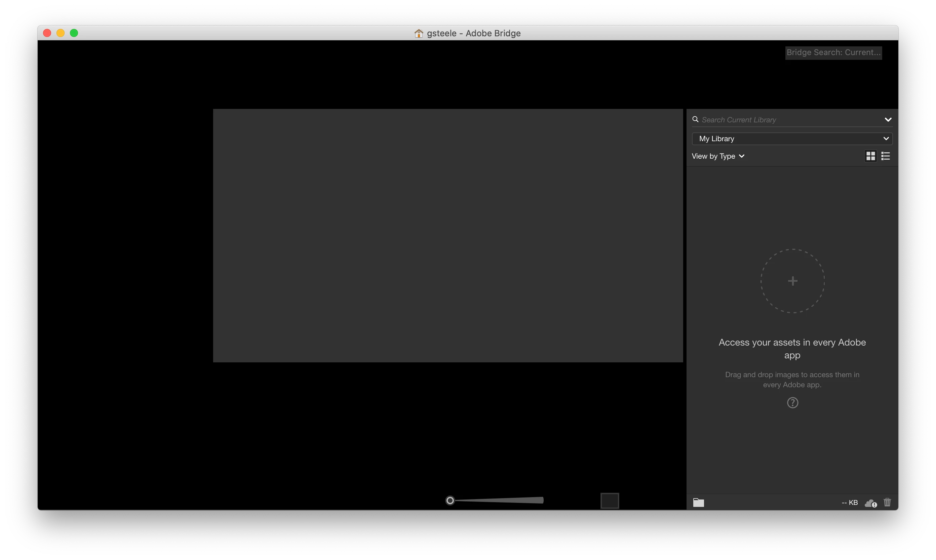This screenshot has height=560, width=936.
Task: Check the cloud sync status icon
Action: coord(870,503)
